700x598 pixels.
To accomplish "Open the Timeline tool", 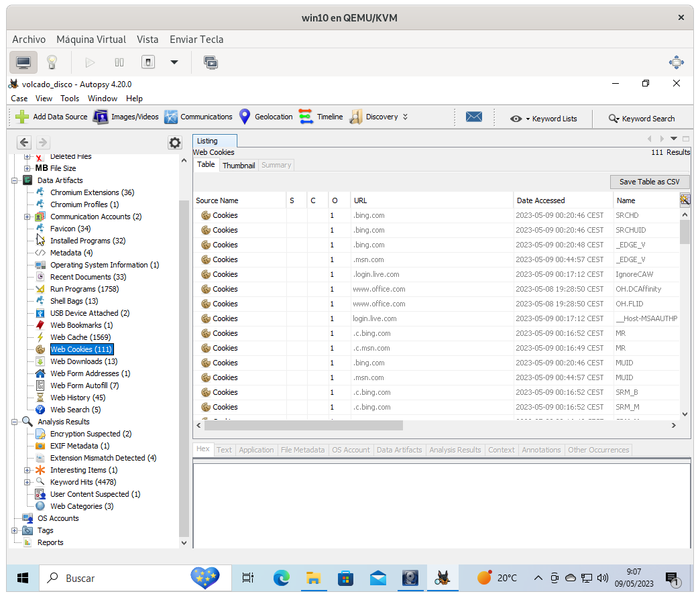I will [x=321, y=117].
